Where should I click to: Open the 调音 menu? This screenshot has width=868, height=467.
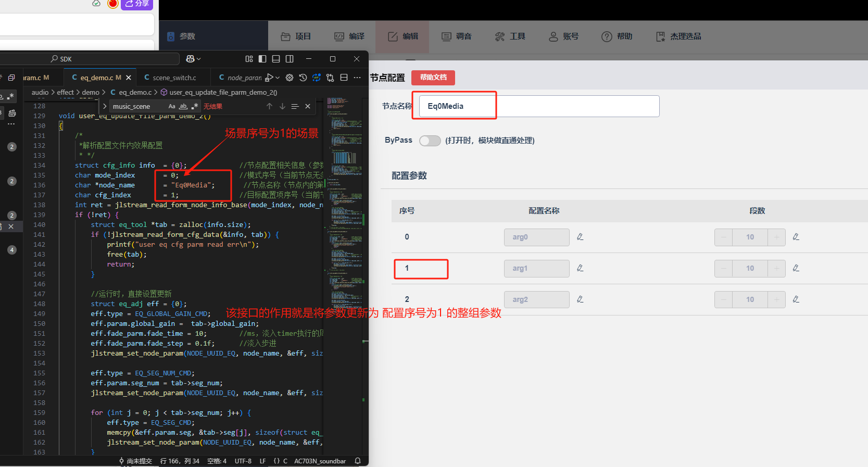coord(457,36)
